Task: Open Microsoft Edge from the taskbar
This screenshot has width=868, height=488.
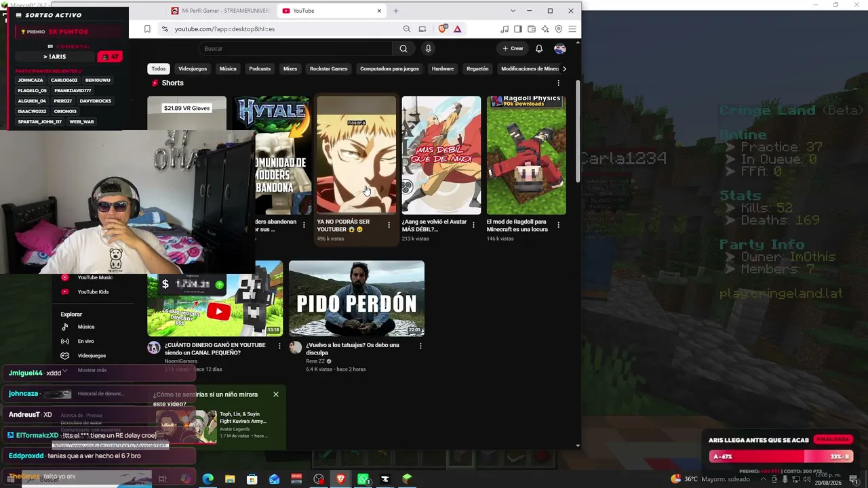Action: [x=208, y=479]
